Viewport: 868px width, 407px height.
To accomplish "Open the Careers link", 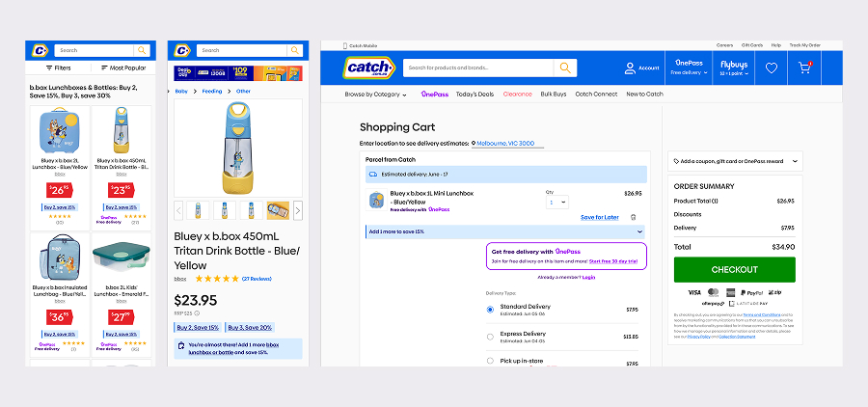I will coord(724,45).
